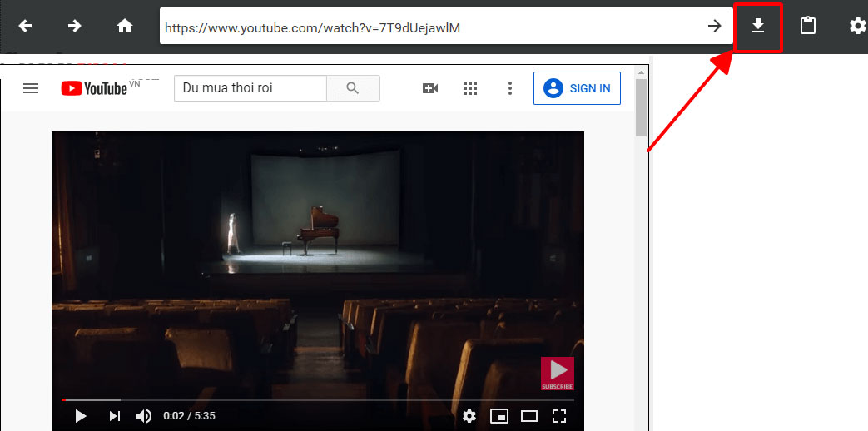Image resolution: width=868 pixels, height=431 pixels.
Task: Click the red SUBSCRIBE watermark on video
Action: tap(558, 374)
